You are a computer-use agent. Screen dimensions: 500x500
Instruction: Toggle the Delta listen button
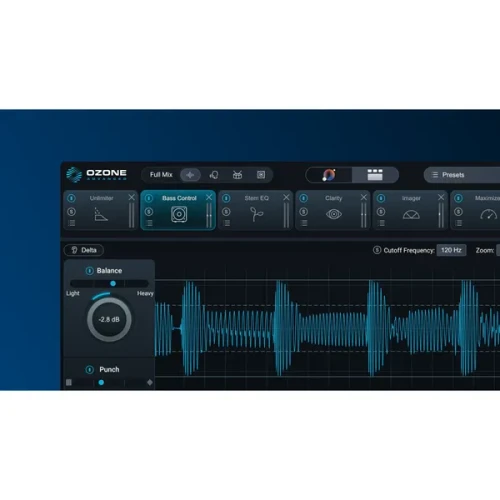84,250
